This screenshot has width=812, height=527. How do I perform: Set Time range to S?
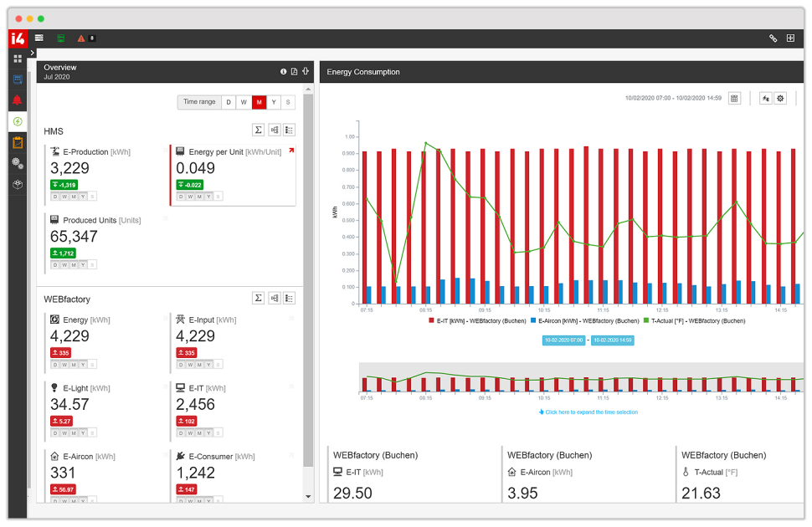288,102
